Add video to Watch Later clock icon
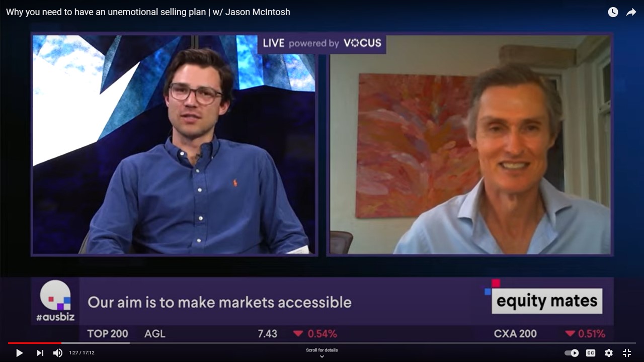The width and height of the screenshot is (644, 362). [x=613, y=12]
